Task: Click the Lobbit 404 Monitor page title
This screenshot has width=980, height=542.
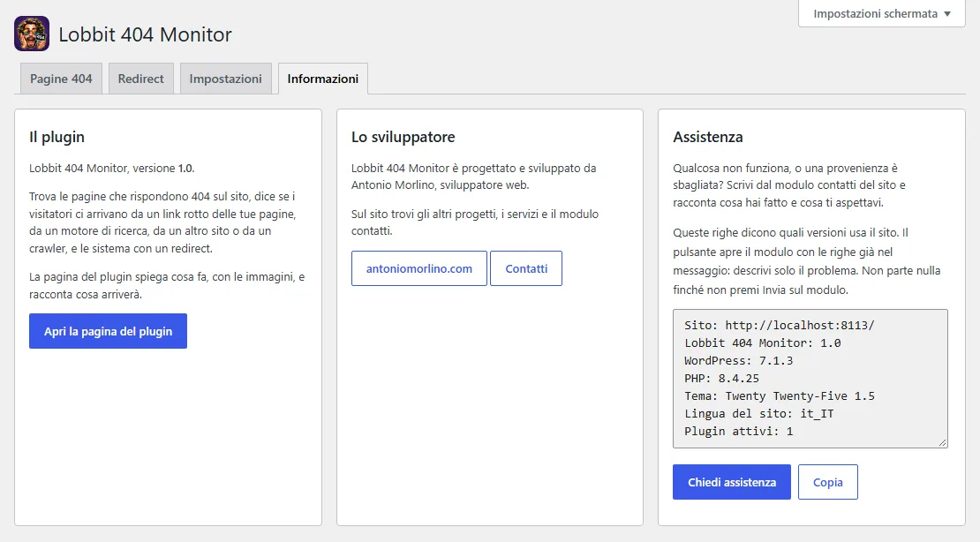Action: click(x=145, y=34)
